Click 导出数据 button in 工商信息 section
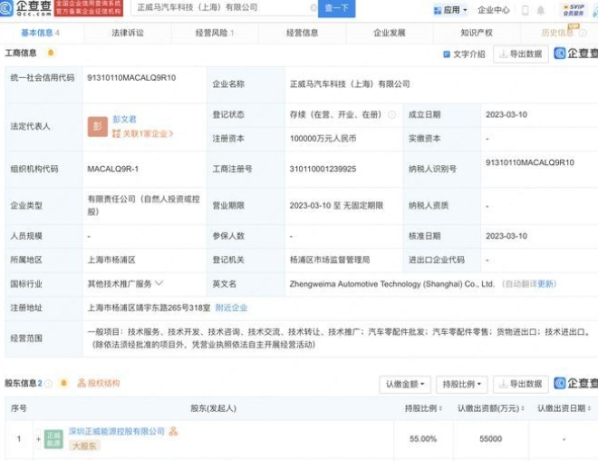 pyautogui.click(x=521, y=54)
